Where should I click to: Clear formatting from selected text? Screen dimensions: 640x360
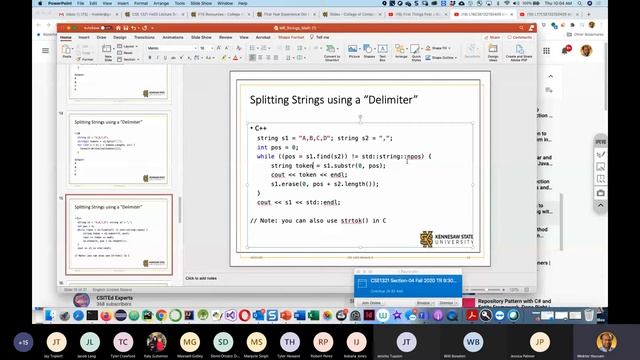(239, 48)
